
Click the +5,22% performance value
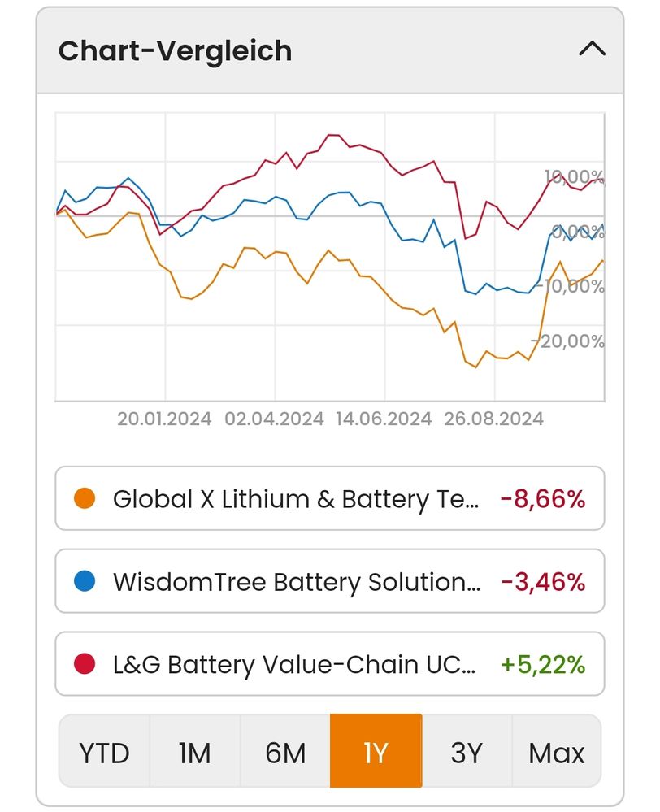[x=543, y=664]
